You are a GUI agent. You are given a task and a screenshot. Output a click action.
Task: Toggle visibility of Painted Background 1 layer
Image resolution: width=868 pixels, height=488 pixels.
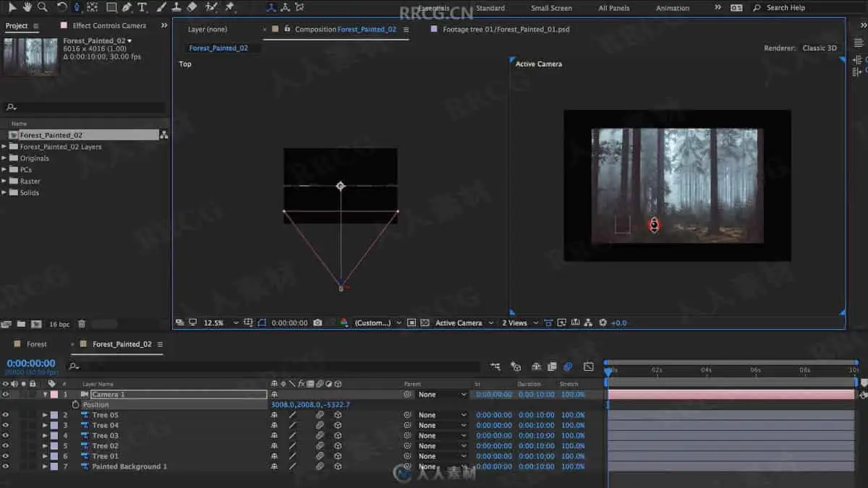[6, 466]
